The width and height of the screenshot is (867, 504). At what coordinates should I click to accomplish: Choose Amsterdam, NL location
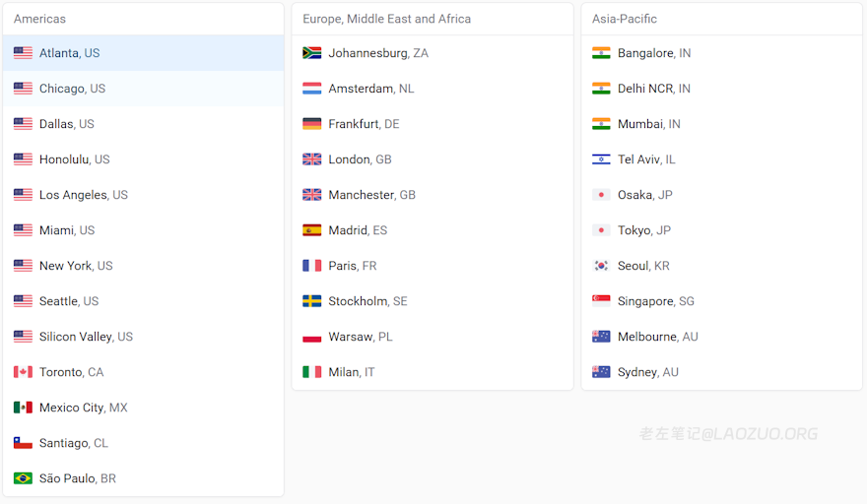pyautogui.click(x=433, y=89)
